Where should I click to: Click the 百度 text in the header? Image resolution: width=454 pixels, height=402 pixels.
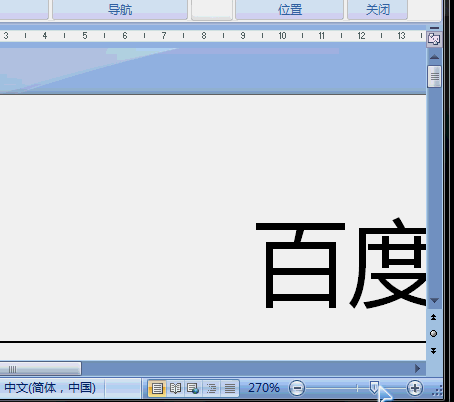pos(341,263)
